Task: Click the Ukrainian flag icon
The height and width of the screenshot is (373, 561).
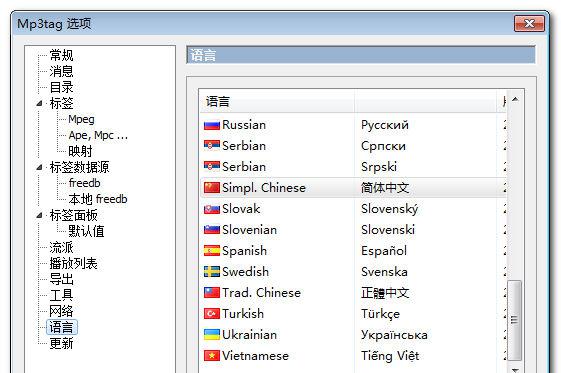Action: click(211, 335)
